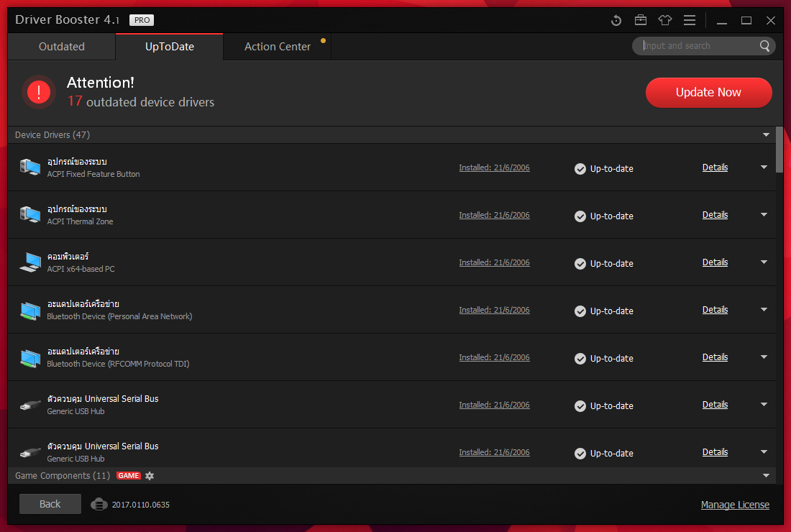The height and width of the screenshot is (532, 791).
Task: Click Up-to-date checkmark for Bluetooth Personal Area Network
Action: [580, 311]
